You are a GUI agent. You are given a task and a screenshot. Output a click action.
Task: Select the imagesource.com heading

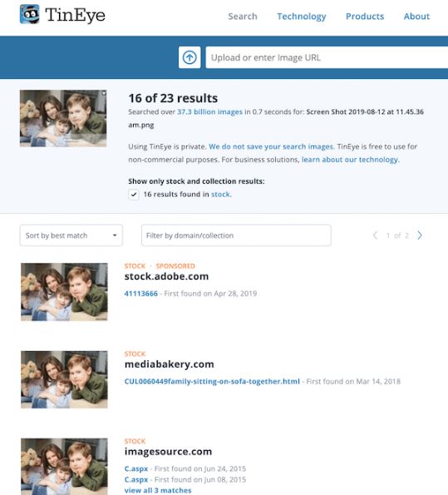(x=168, y=452)
